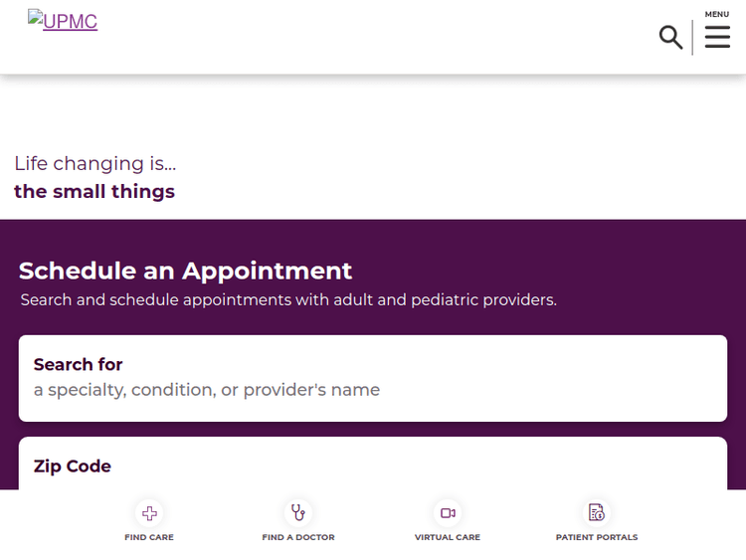Click "the small things" bold text
The image size is (746, 560).
tap(94, 191)
